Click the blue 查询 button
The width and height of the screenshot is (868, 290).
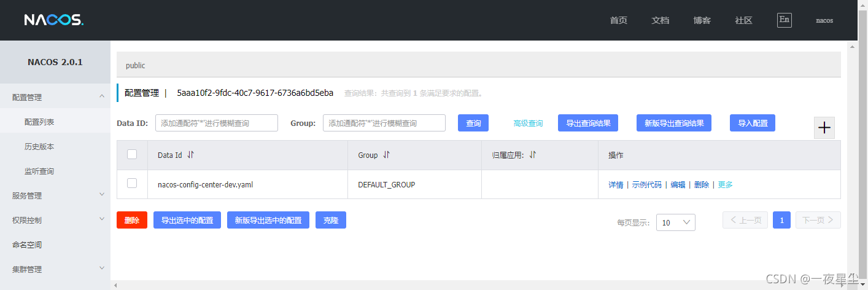point(473,123)
